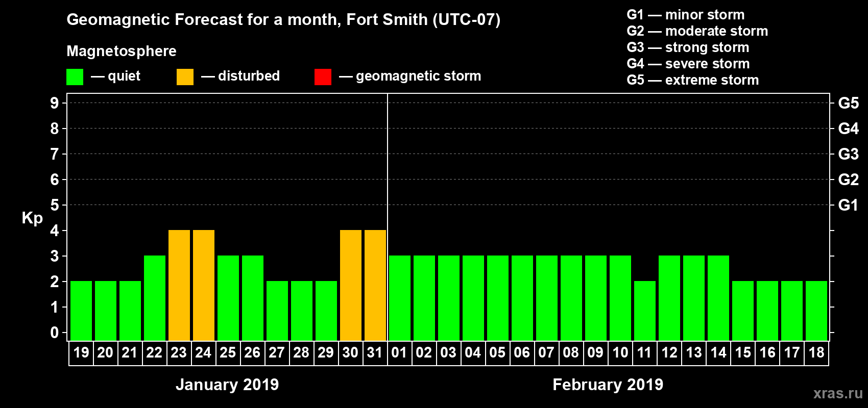
Task: Click the orange disturbed legend swatch
Action: coord(185,77)
